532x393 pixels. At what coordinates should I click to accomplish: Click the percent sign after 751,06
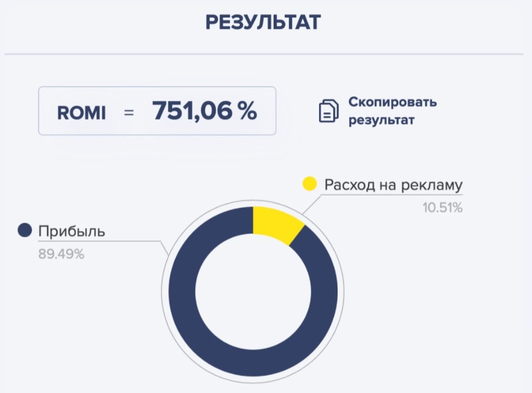(x=246, y=111)
